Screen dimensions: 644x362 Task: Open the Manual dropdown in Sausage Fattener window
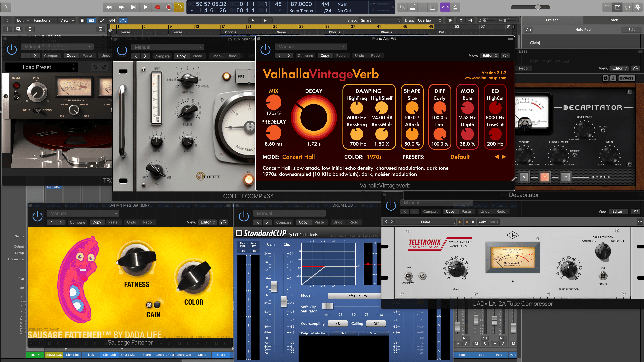coord(83,213)
